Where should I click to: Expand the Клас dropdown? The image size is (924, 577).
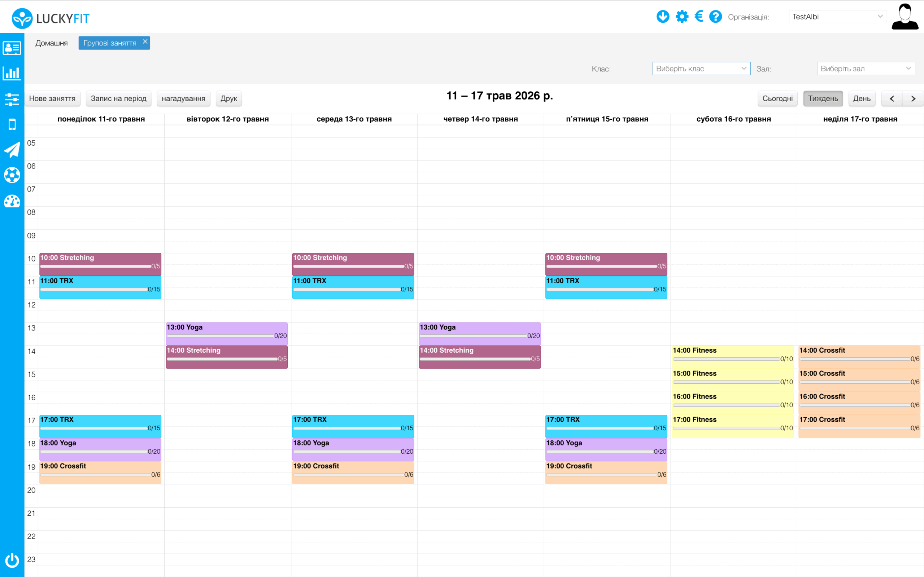[x=701, y=69]
